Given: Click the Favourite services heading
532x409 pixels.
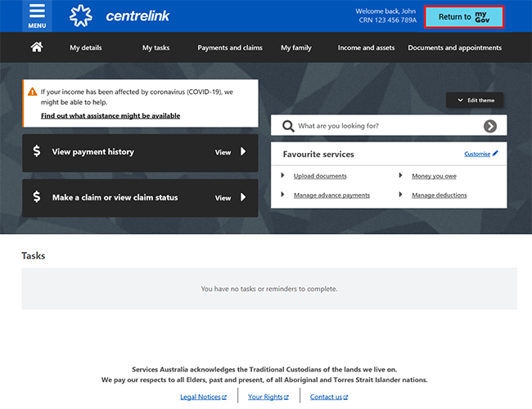Looking at the screenshot, I should (318, 155).
